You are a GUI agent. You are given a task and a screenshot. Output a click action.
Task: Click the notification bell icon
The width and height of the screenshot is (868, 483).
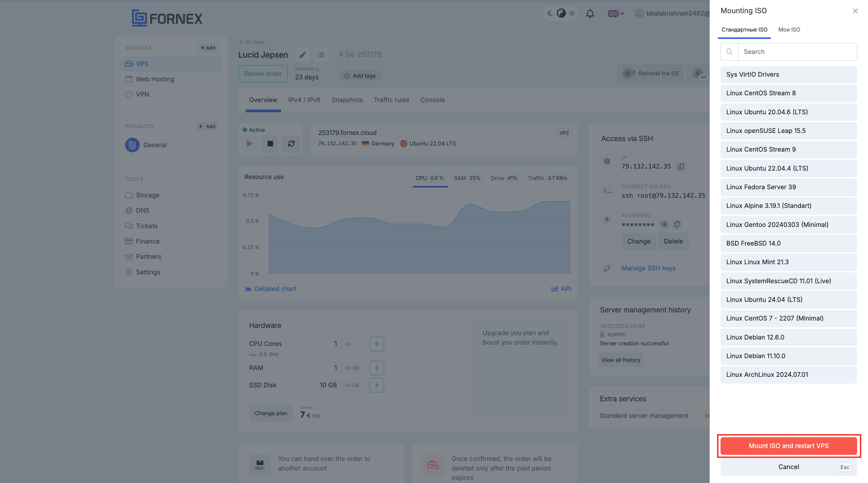pyautogui.click(x=590, y=14)
